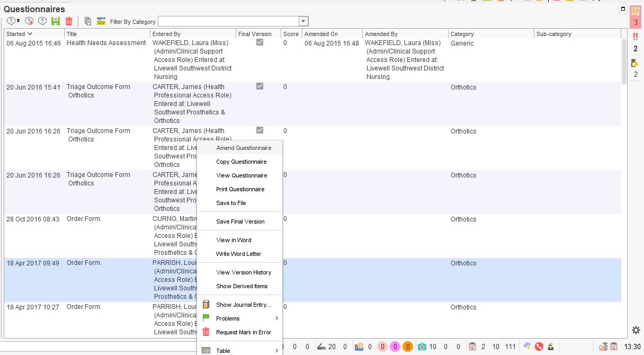Viewport: 644px width, 355px height.
Task: Click the new questionnaire plus icon
Action: [x=30, y=21]
